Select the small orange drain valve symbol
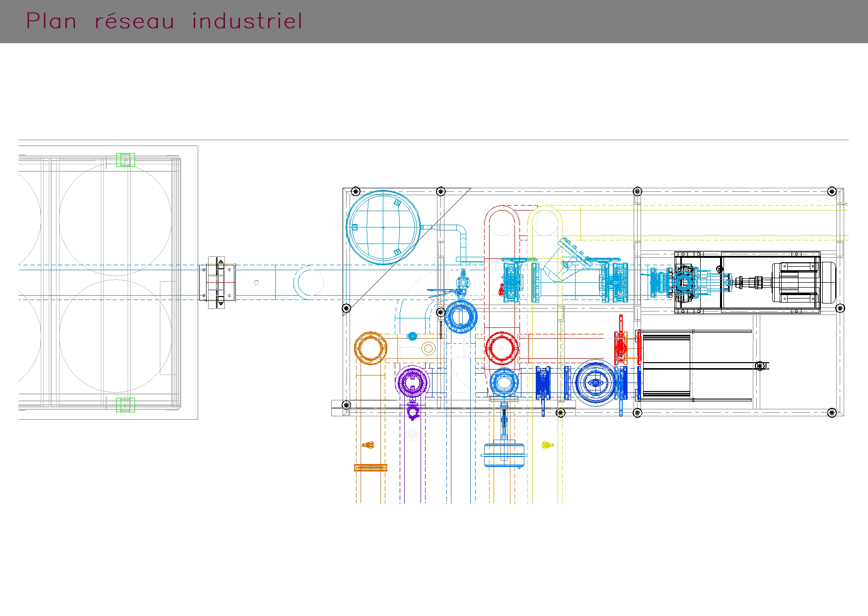Image resolution: width=868 pixels, height=616 pixels. (368, 445)
